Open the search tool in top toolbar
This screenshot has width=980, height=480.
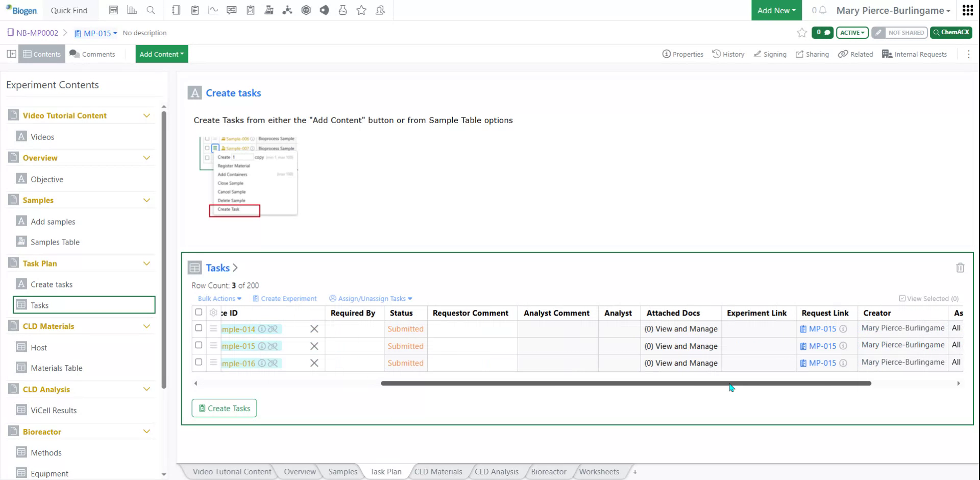pos(151,10)
